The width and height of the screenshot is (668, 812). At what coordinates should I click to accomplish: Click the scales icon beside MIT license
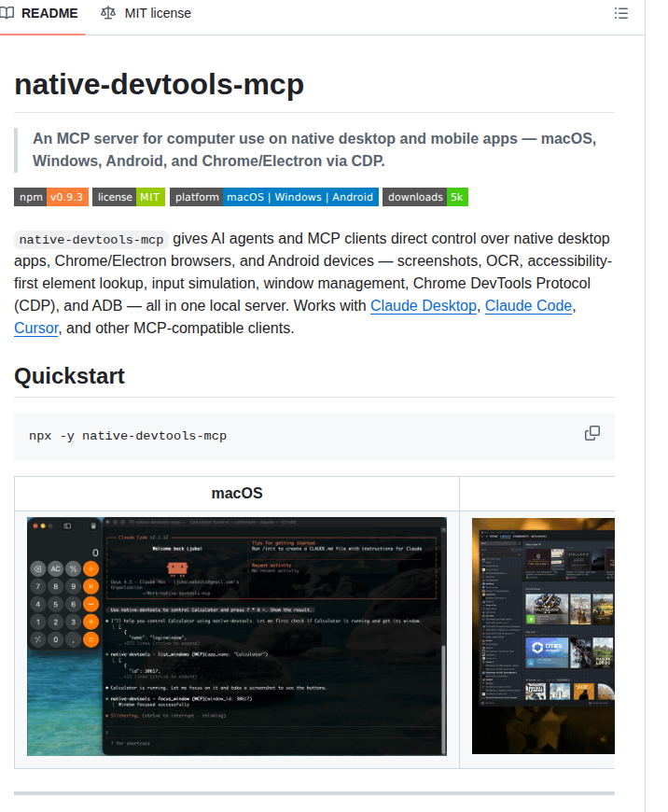(107, 13)
